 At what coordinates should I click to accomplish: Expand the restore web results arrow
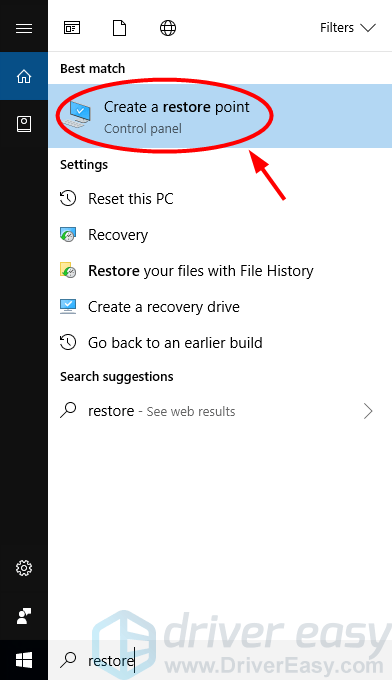coord(368,411)
